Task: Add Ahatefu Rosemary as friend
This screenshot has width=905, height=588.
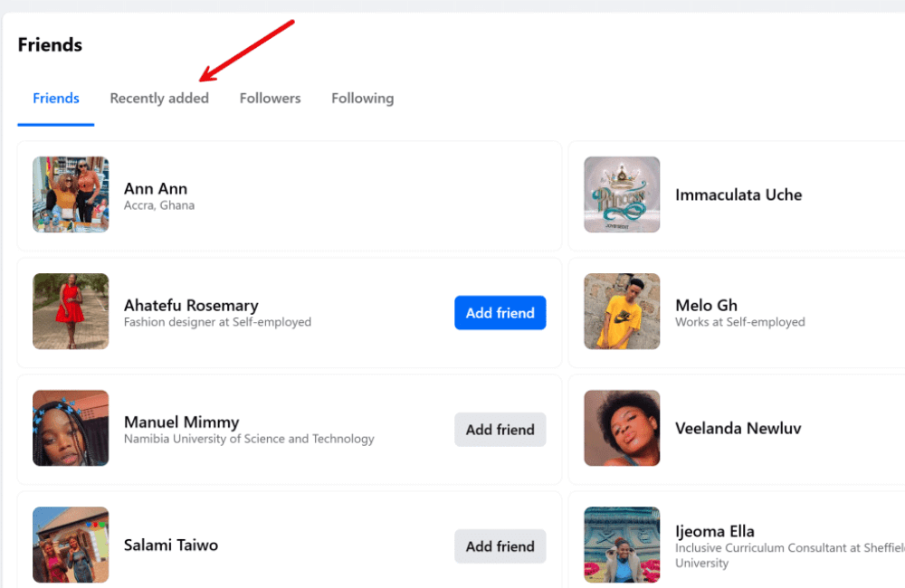Action: coord(500,313)
